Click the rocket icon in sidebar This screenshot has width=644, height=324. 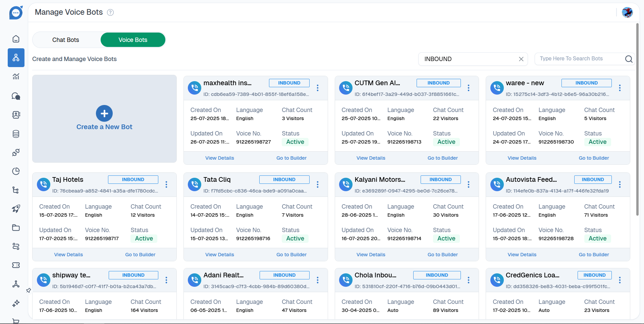pos(16,209)
